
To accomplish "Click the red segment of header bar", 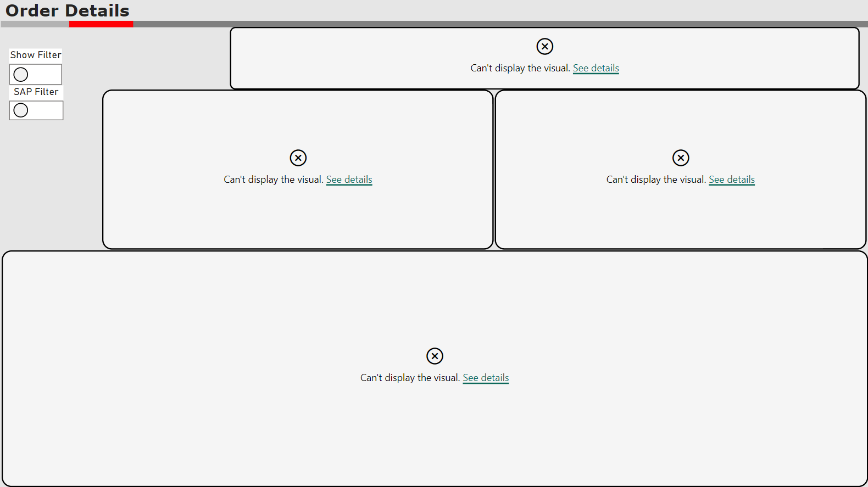I will pyautogui.click(x=101, y=24).
